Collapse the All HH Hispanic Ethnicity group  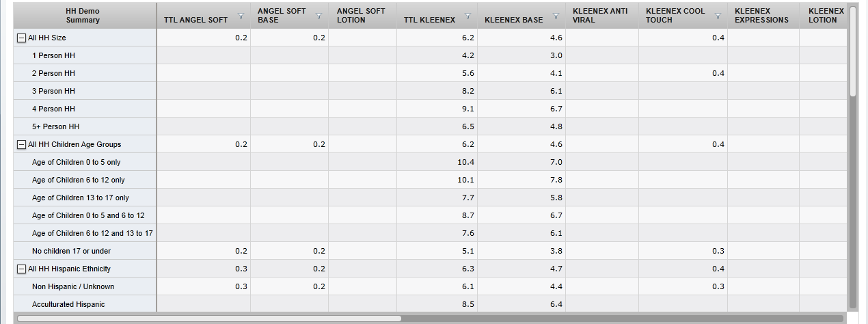(x=21, y=269)
